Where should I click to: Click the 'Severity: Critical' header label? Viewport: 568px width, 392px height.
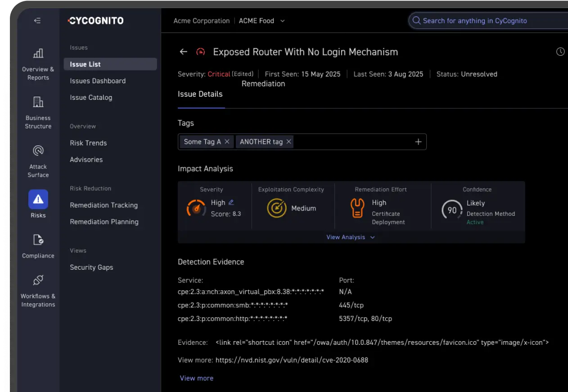point(204,74)
